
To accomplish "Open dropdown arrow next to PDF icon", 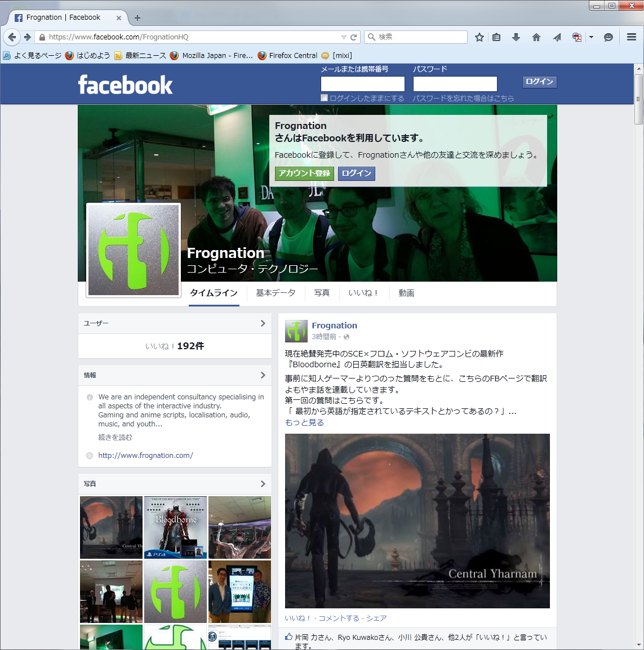I will point(592,37).
